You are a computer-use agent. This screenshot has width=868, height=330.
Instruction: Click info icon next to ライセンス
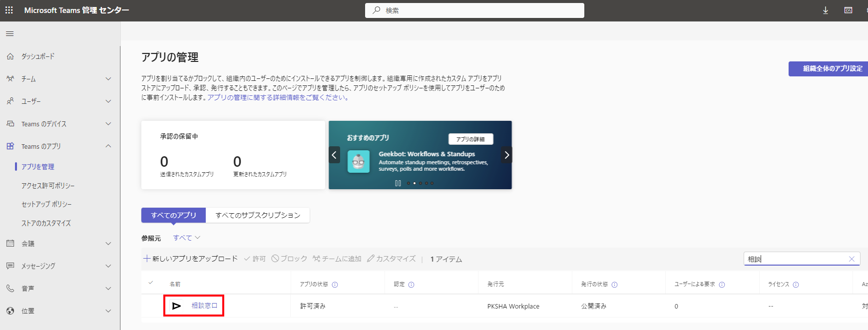tap(796, 285)
